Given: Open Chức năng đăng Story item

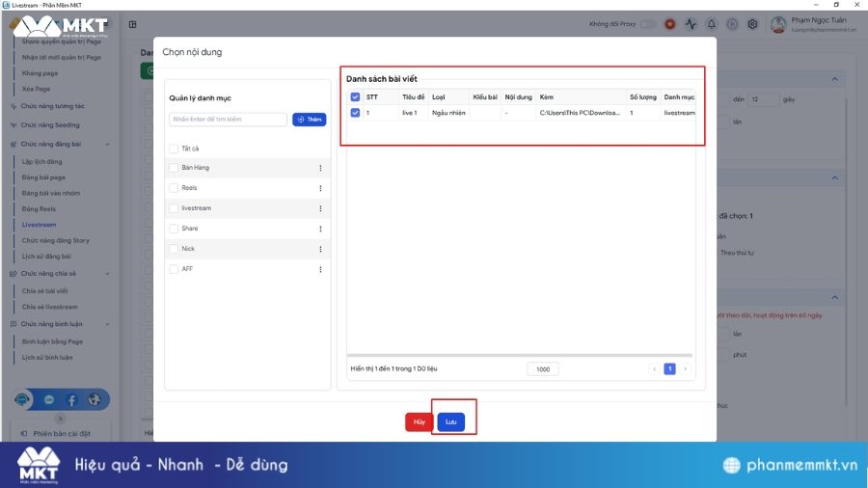Looking at the screenshot, I should click(55, 241).
